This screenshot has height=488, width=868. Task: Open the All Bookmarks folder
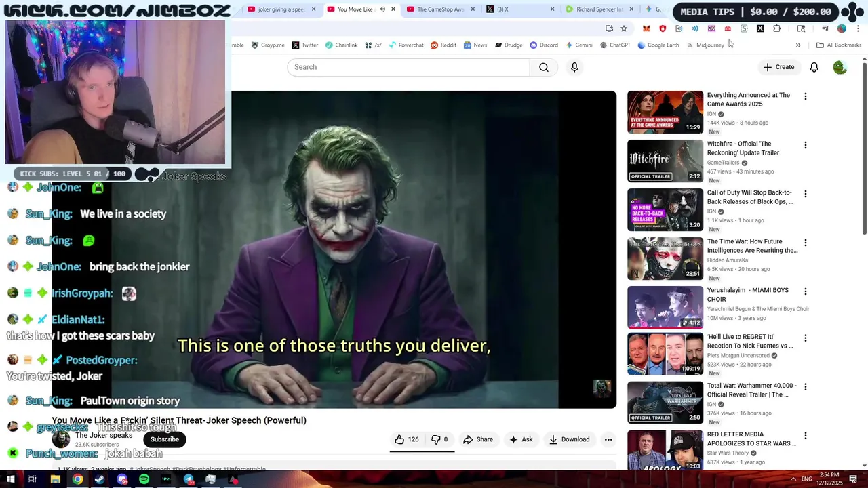pos(839,45)
